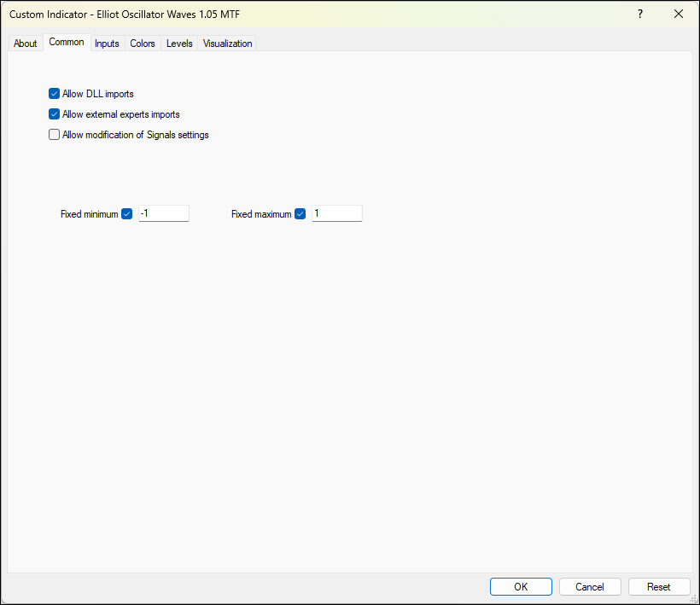Open the Levels tab
The image size is (700, 605).
tap(179, 44)
